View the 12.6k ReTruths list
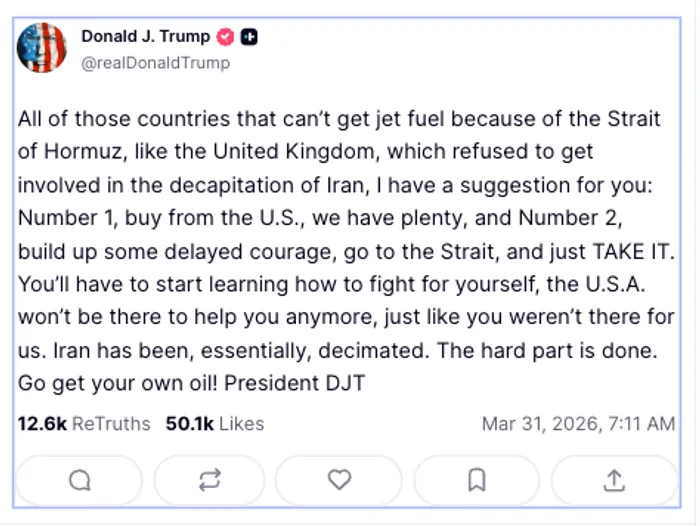700x526 pixels. pos(84,424)
